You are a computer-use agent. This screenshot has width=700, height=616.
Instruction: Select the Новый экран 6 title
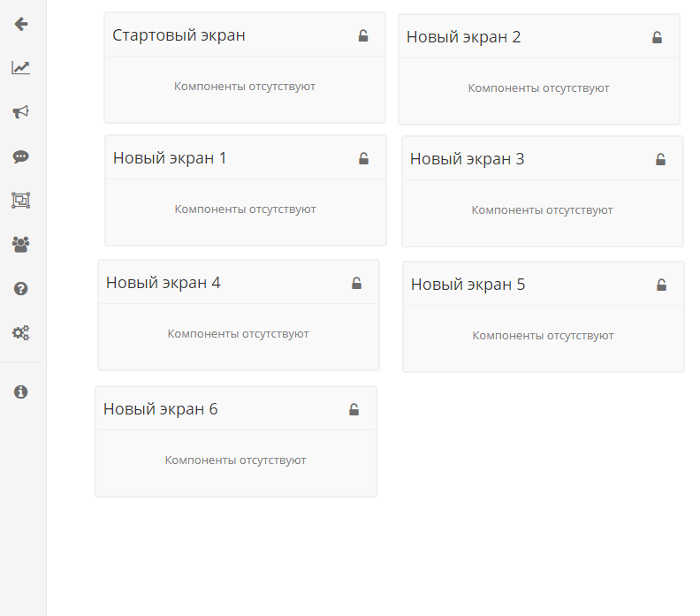coord(161,409)
